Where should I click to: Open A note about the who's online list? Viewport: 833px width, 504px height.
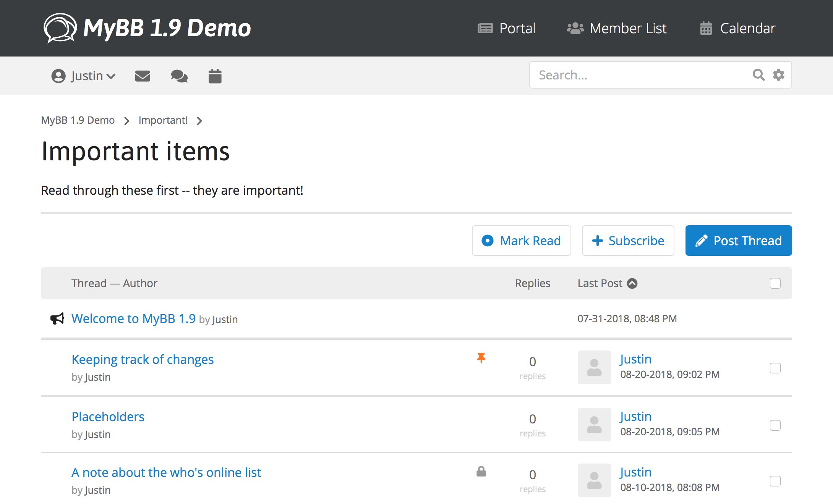tap(166, 472)
